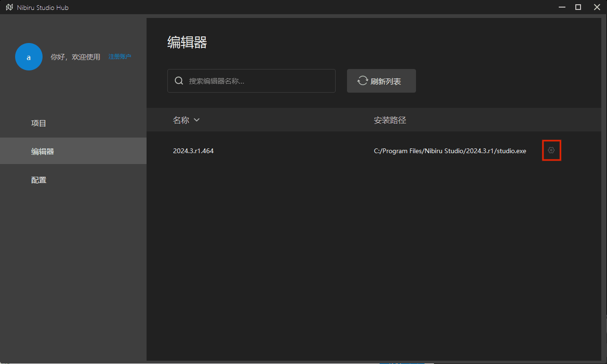Minimize the Nibiru Studio Hub window
The image size is (607, 364).
tap(562, 7)
